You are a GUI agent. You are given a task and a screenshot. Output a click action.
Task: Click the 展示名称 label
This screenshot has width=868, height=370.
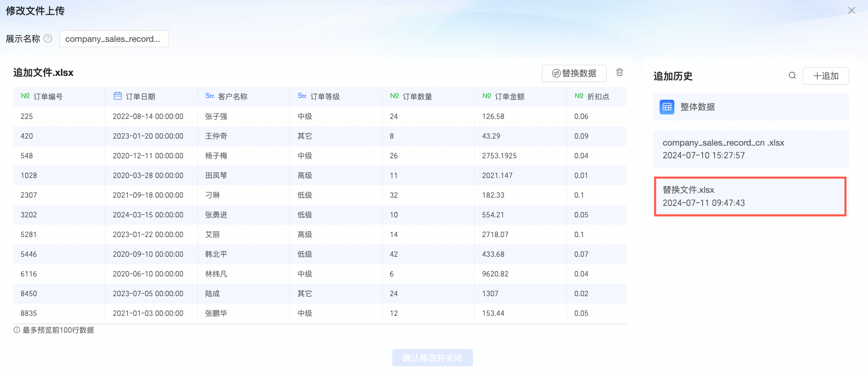coord(23,39)
